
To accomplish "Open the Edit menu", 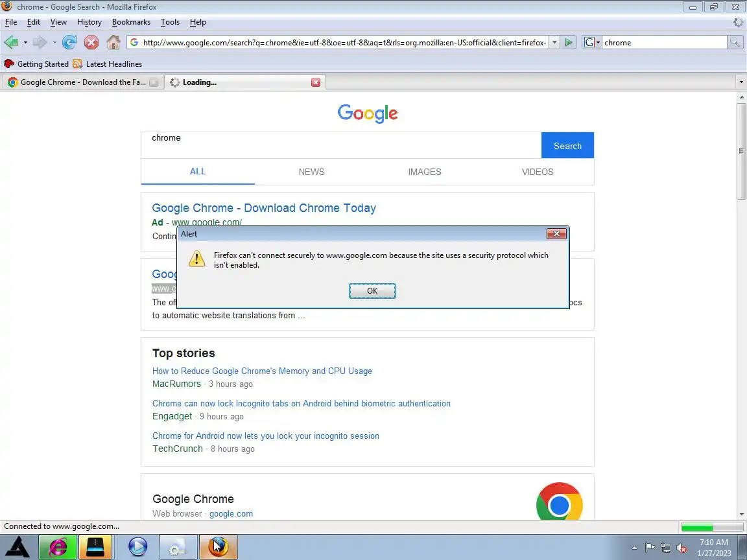I will 33,22.
